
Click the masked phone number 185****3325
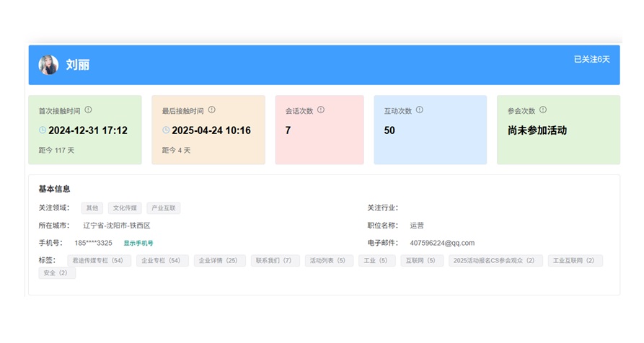click(93, 244)
